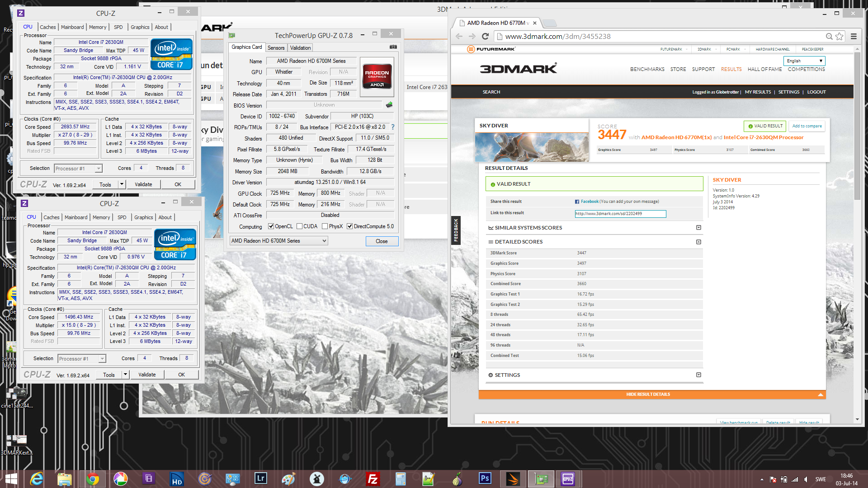This screenshot has width=868, height=488.
Task: Launch Photoshop from taskbar
Action: (485, 479)
